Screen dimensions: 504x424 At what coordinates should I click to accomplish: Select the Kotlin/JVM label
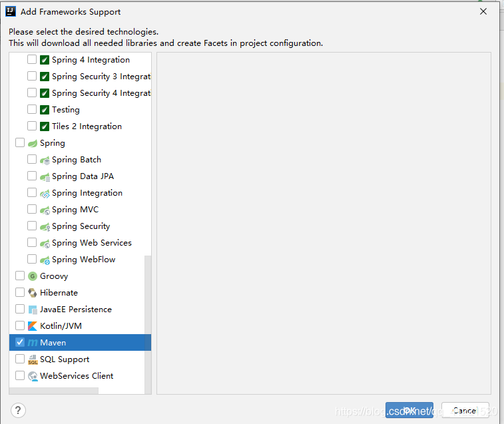click(x=61, y=326)
